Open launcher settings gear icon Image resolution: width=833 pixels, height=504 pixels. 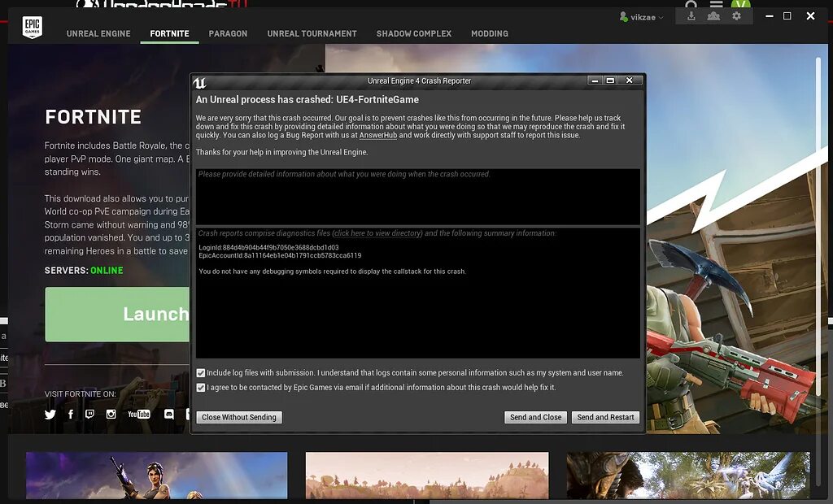click(x=736, y=16)
